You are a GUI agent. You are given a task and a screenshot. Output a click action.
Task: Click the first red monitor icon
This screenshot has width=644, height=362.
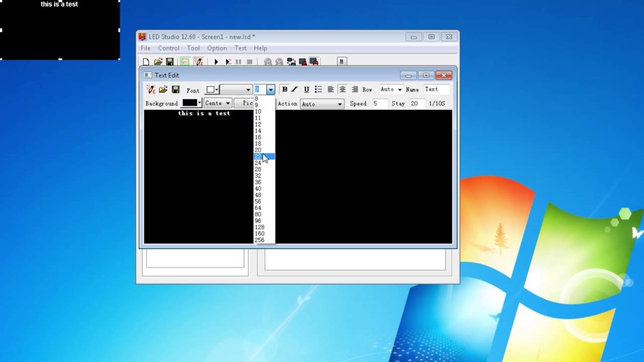tap(302, 62)
